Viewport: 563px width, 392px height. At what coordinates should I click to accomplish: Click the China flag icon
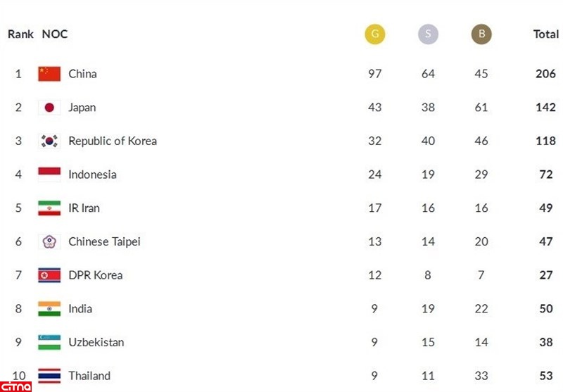pos(49,74)
